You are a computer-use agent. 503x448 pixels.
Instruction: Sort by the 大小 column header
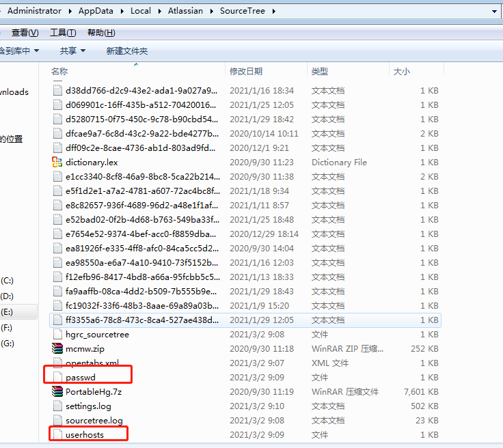(417, 71)
